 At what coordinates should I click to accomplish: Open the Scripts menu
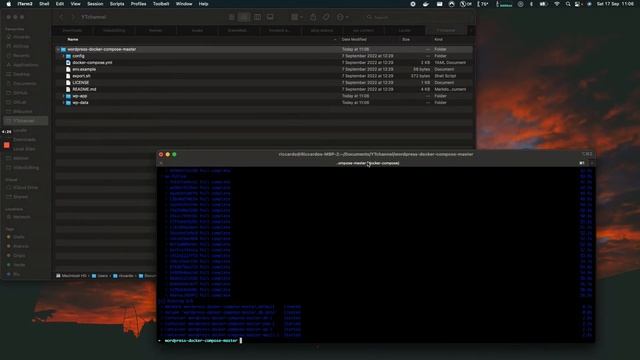(117, 4)
